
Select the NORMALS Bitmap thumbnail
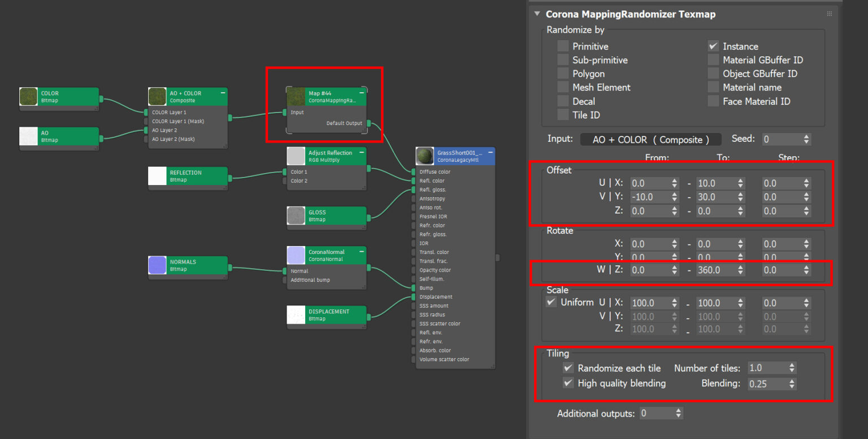pyautogui.click(x=157, y=265)
